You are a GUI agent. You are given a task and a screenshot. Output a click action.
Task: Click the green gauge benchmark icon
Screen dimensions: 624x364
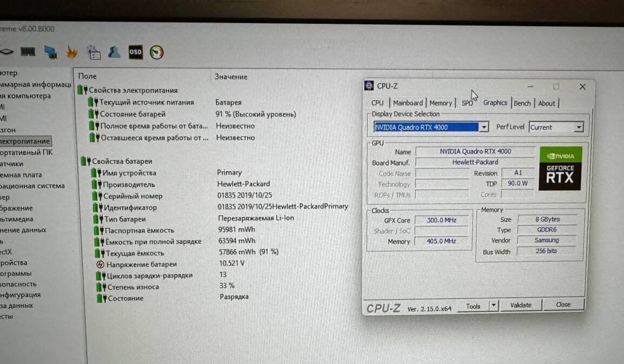coord(156,52)
